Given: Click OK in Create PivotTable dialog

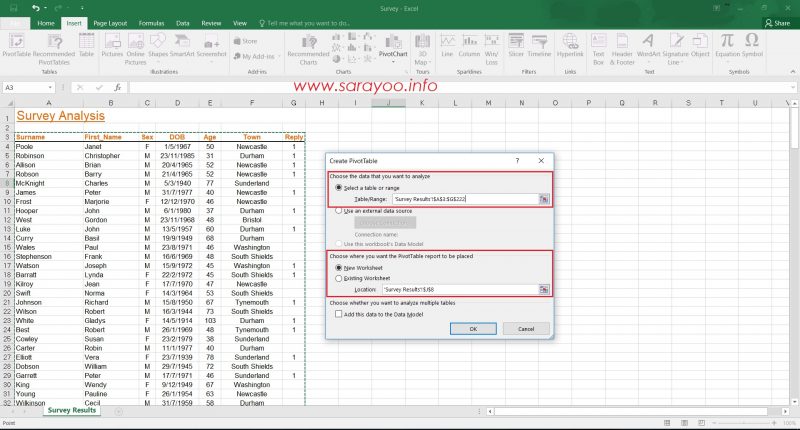Looking at the screenshot, I should (x=473, y=329).
